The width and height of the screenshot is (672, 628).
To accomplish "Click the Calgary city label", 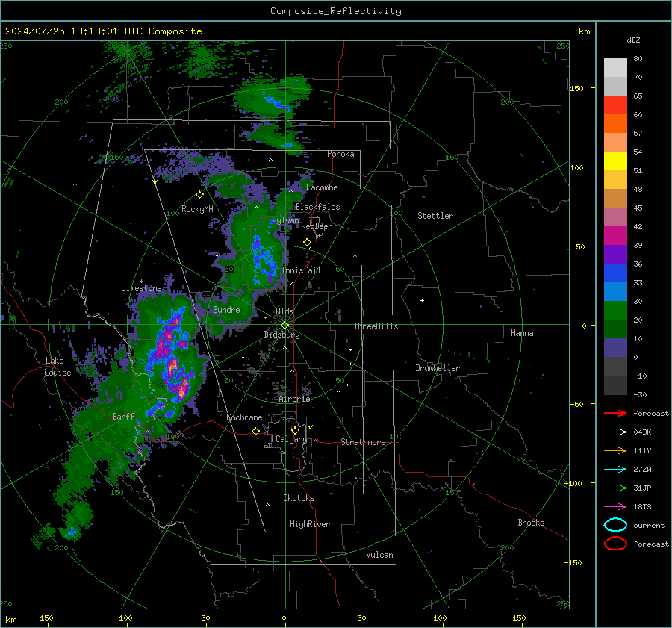I will [x=291, y=439].
